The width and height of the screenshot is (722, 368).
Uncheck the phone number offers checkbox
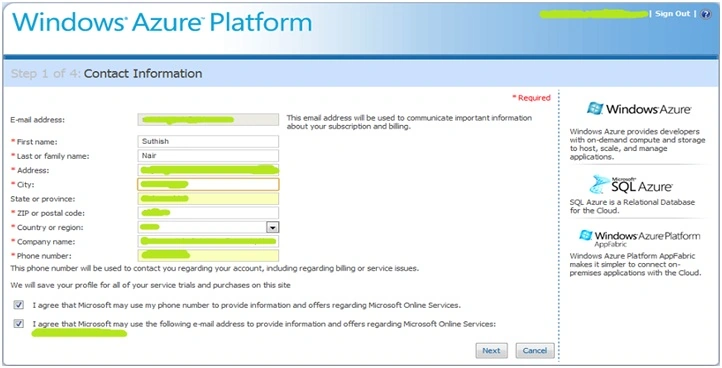(18, 305)
